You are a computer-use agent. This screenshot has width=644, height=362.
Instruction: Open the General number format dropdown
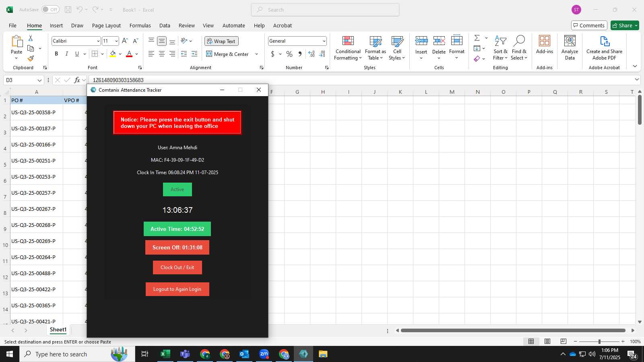point(324,41)
